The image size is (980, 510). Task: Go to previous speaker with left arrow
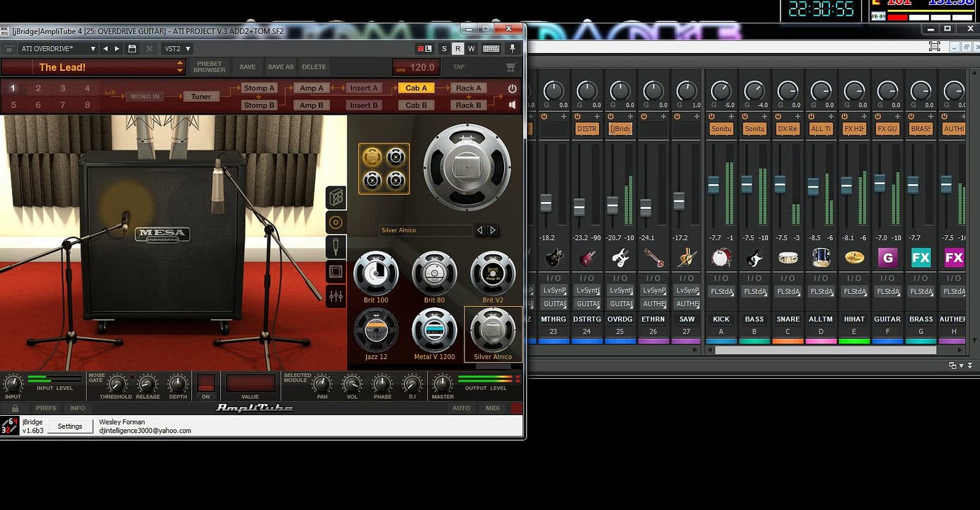(x=480, y=230)
